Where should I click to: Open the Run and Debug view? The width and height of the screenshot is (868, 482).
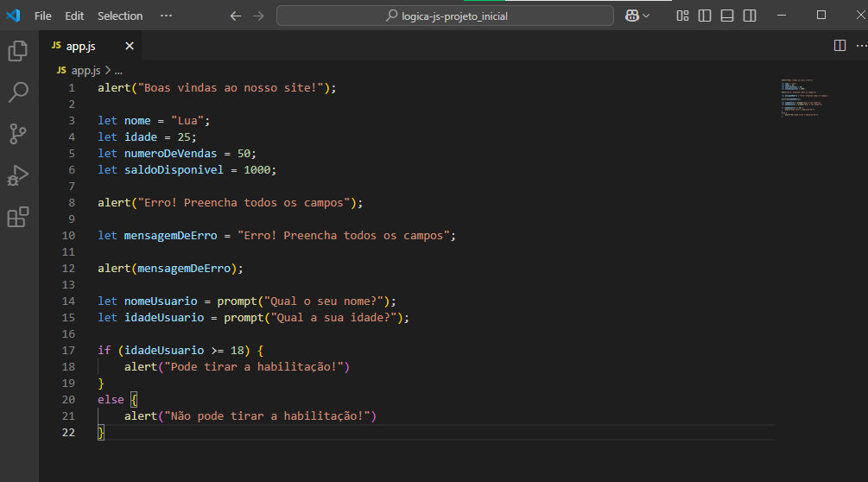tap(18, 175)
